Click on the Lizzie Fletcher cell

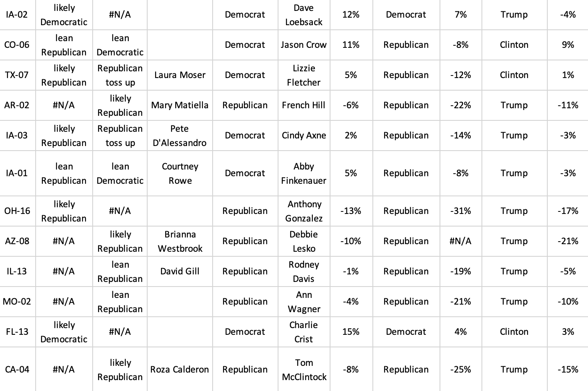tap(304, 75)
